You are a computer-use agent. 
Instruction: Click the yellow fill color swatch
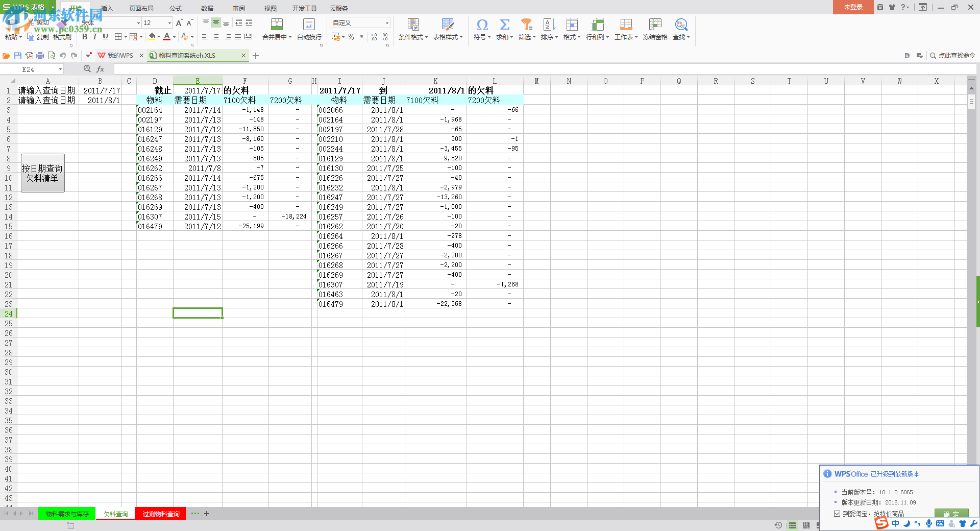point(152,37)
